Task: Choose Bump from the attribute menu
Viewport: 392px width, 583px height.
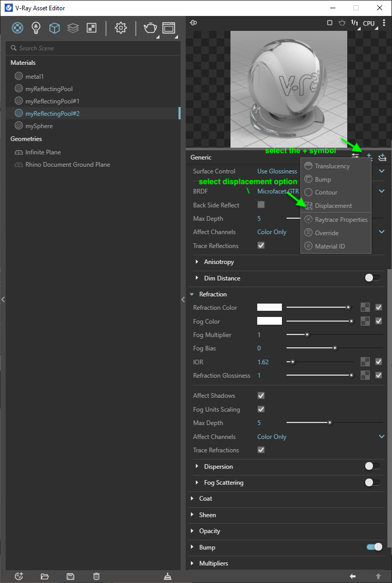Action: [x=336, y=179]
